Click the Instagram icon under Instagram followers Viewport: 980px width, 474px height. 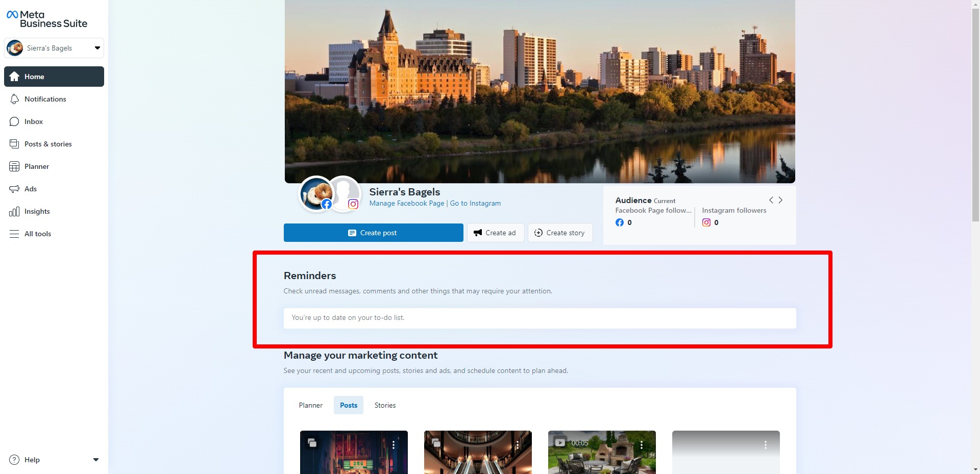pos(706,222)
